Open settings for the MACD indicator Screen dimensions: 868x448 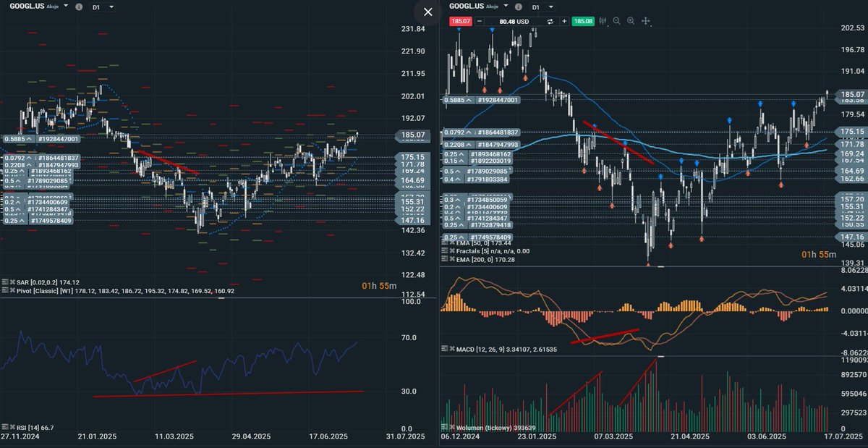coord(444,348)
